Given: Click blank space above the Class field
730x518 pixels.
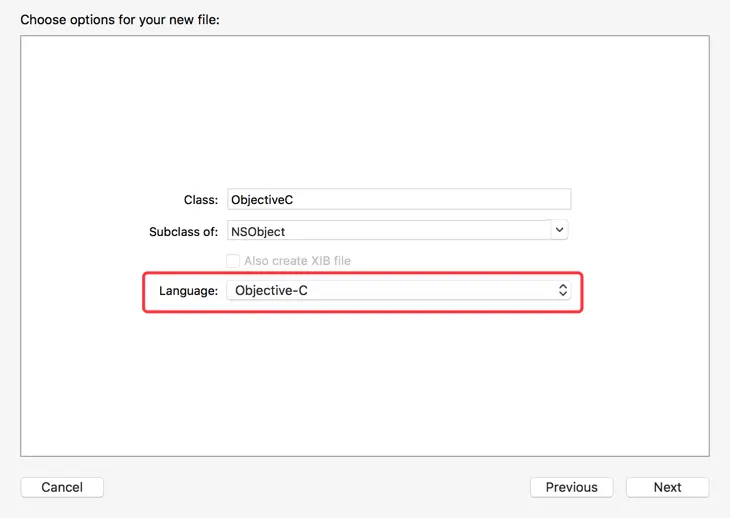Looking at the screenshot, I should click(x=365, y=110).
